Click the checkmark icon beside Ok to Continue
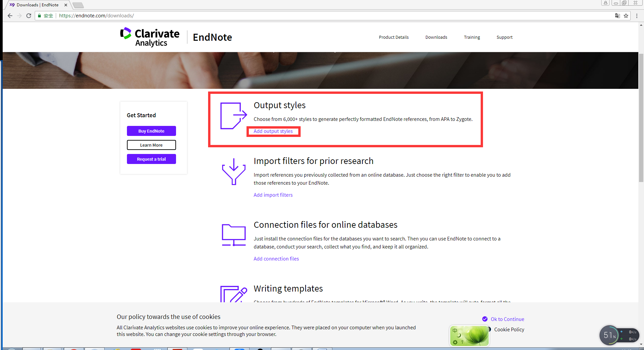This screenshot has height=350, width=644. (485, 319)
